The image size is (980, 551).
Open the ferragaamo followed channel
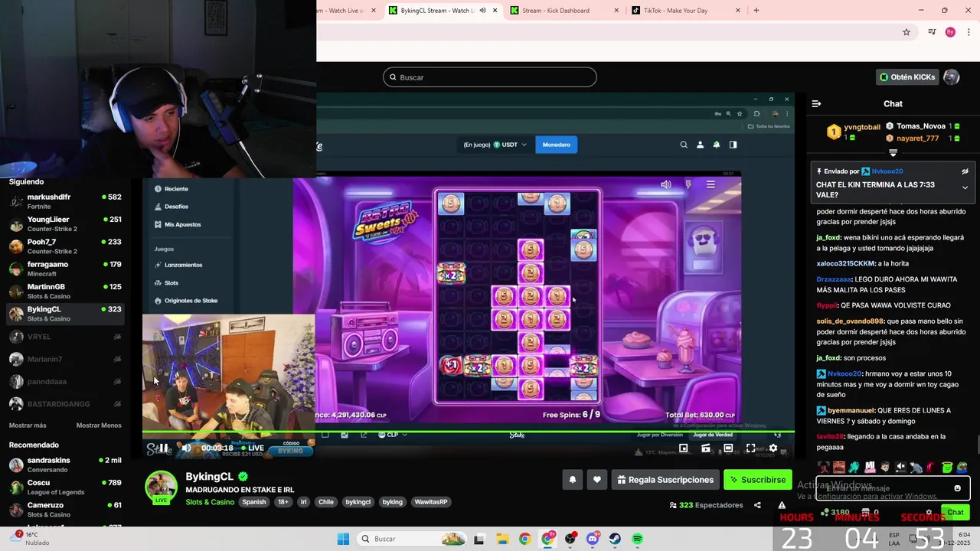[65, 269]
